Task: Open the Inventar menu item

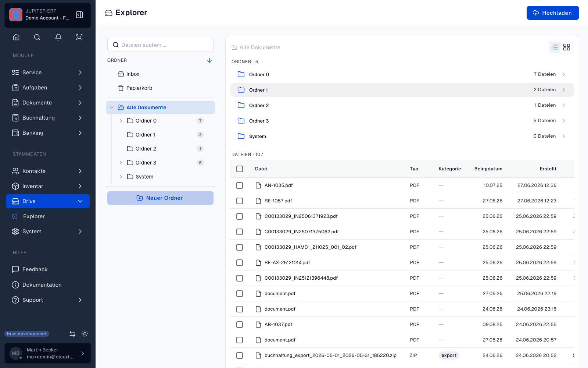Action: (48, 186)
